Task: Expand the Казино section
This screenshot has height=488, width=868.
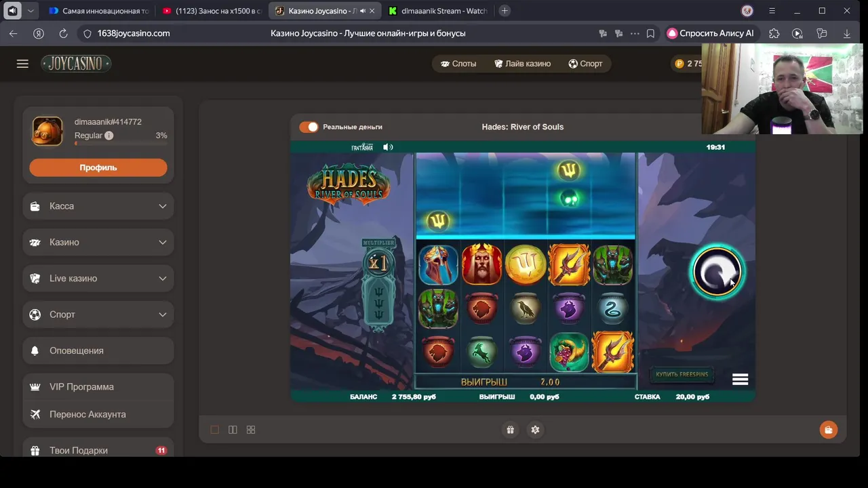Action: (x=98, y=242)
